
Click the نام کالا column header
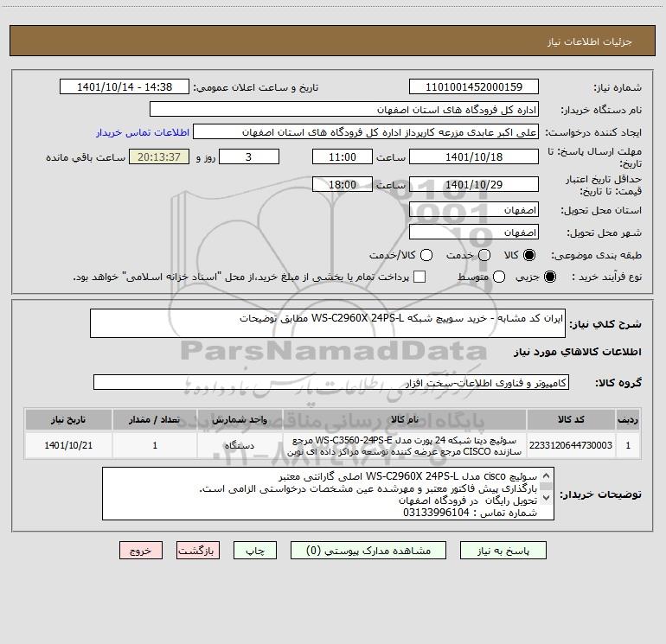tap(405, 419)
